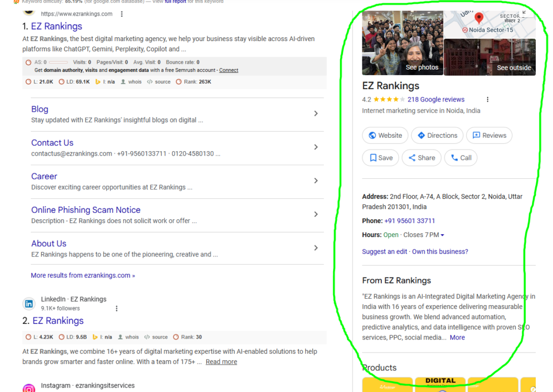Open 218 Google reviews link
This screenshot has height=392, width=553.
[436, 99]
